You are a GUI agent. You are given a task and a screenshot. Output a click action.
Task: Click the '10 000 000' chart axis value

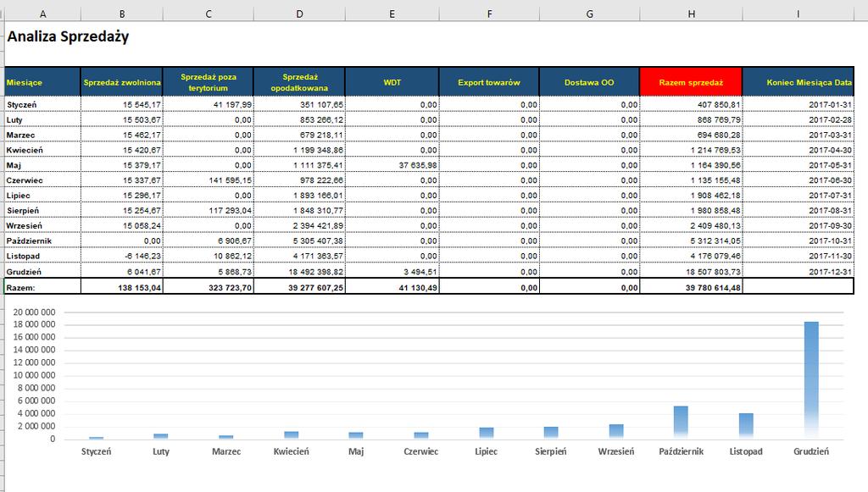click(34, 375)
